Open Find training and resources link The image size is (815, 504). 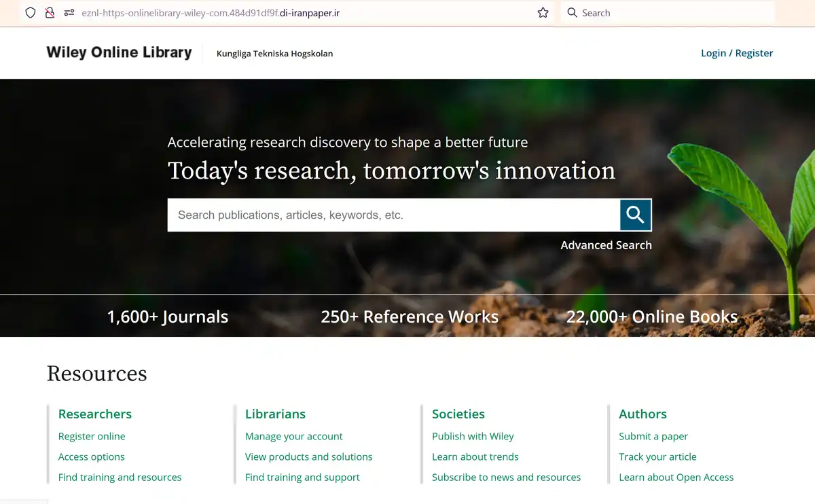(x=120, y=478)
